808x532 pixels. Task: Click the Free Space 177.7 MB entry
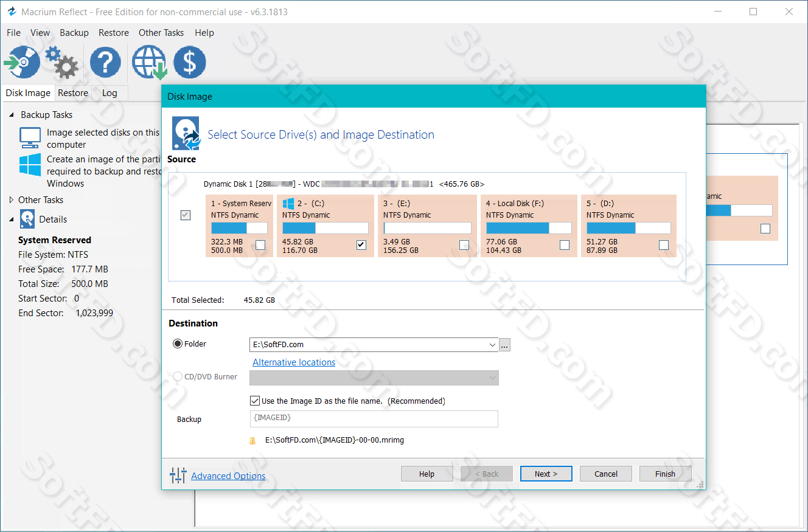pyautogui.click(x=63, y=269)
